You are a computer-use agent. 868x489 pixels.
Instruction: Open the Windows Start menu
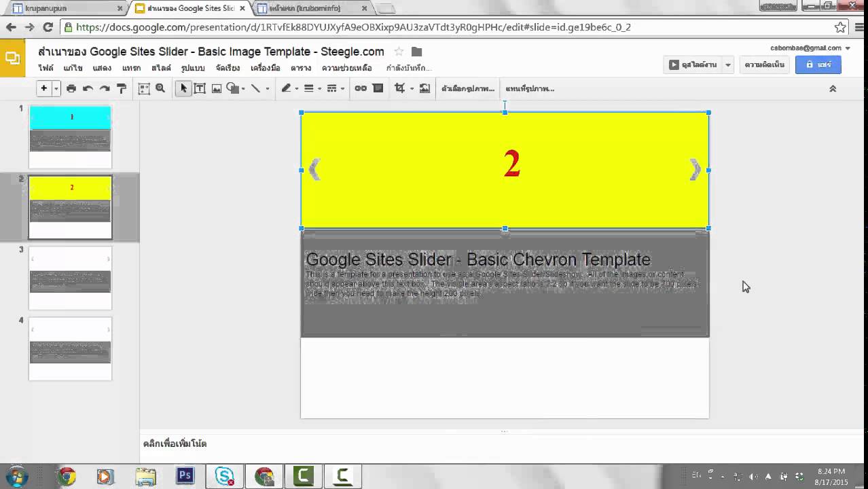click(16, 476)
